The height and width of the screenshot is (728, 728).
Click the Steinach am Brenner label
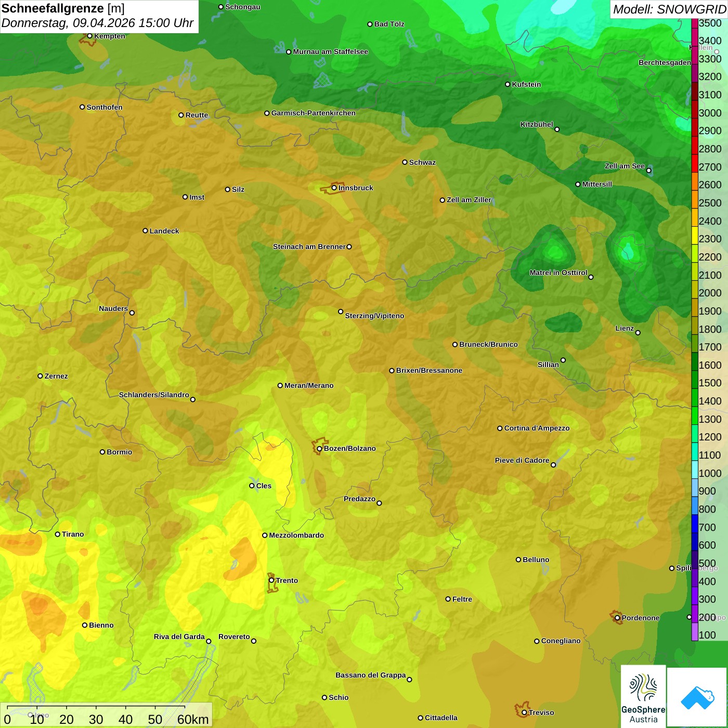click(309, 246)
